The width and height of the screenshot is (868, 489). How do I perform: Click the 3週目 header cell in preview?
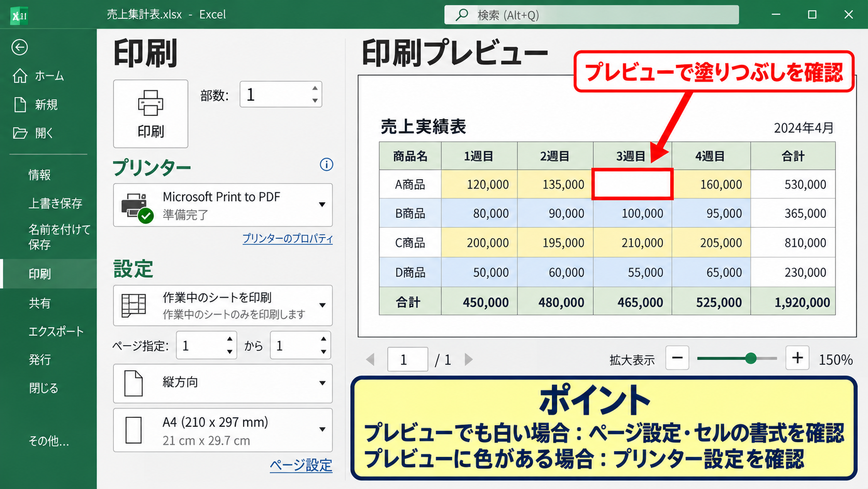[x=632, y=156]
